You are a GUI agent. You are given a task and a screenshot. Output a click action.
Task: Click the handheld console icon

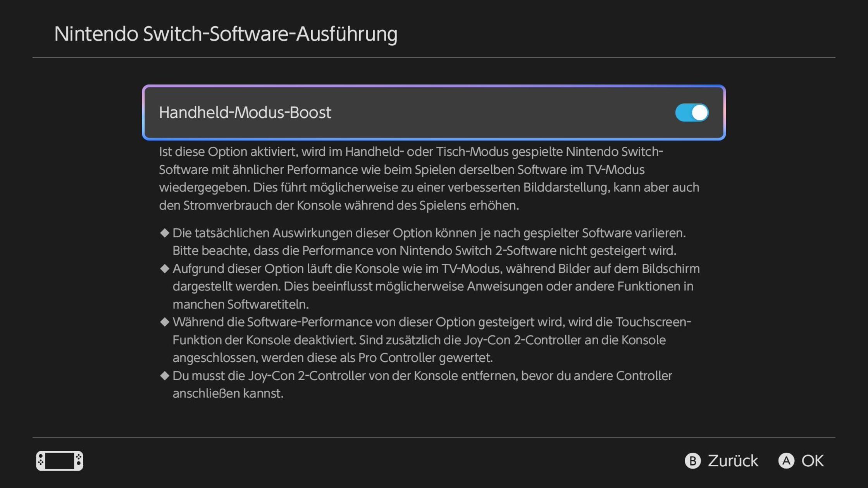click(60, 461)
